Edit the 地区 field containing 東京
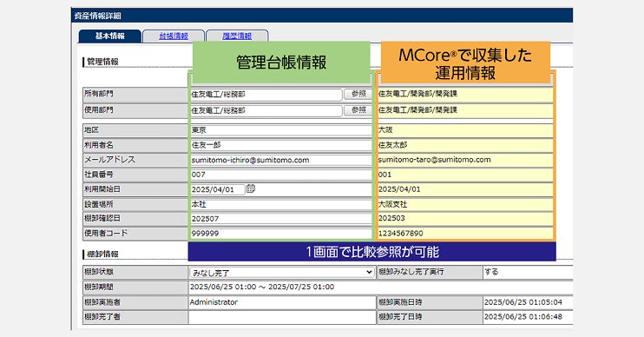The image size is (644, 337). click(x=281, y=130)
